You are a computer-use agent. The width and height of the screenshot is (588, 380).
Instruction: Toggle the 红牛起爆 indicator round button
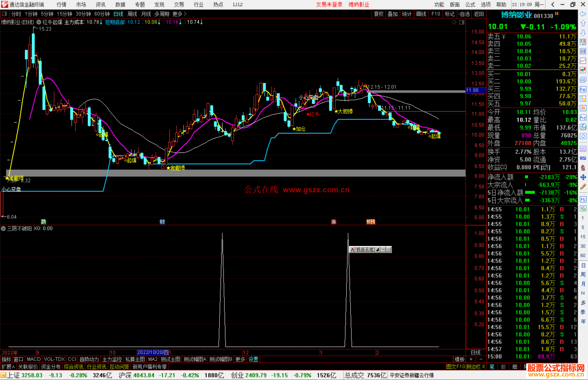tap(39, 22)
